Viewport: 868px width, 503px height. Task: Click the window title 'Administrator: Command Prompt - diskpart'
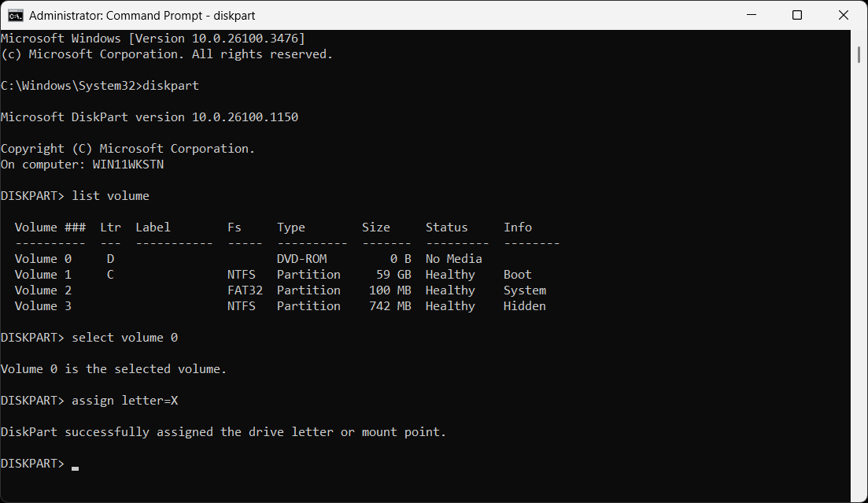pyautogui.click(x=142, y=16)
